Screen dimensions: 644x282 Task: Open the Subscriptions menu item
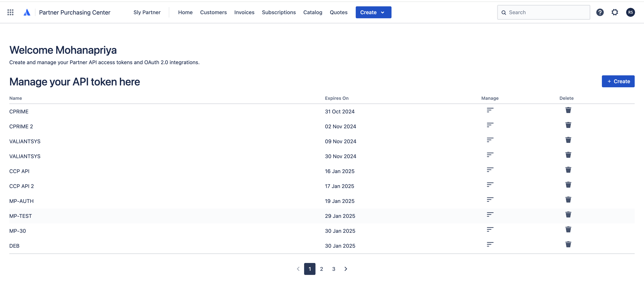(x=279, y=12)
